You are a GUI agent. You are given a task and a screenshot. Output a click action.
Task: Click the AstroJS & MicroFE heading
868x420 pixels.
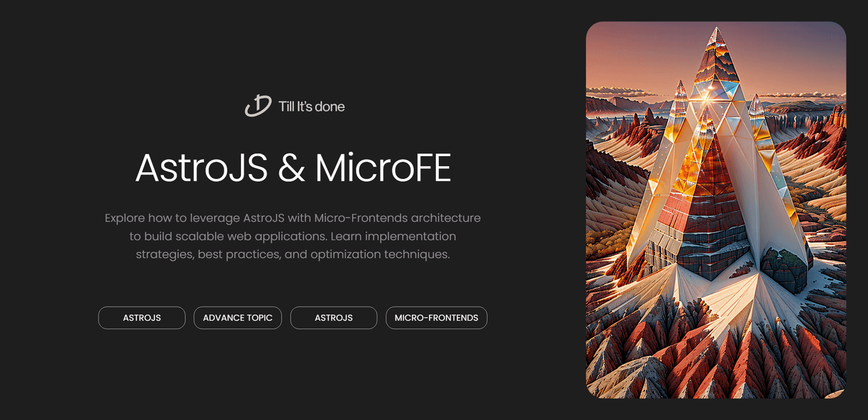tap(293, 168)
